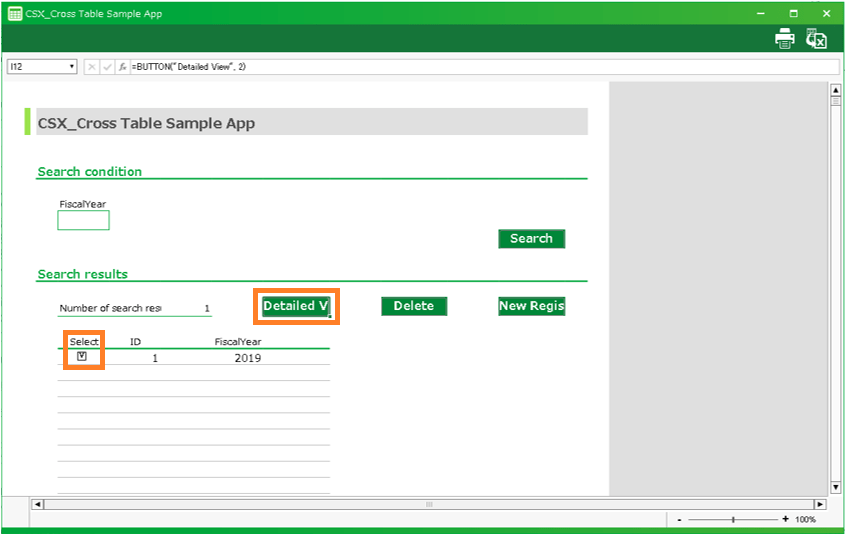Click the zoom out minus icon
Image resolution: width=847 pixels, height=535 pixels.
[680, 519]
